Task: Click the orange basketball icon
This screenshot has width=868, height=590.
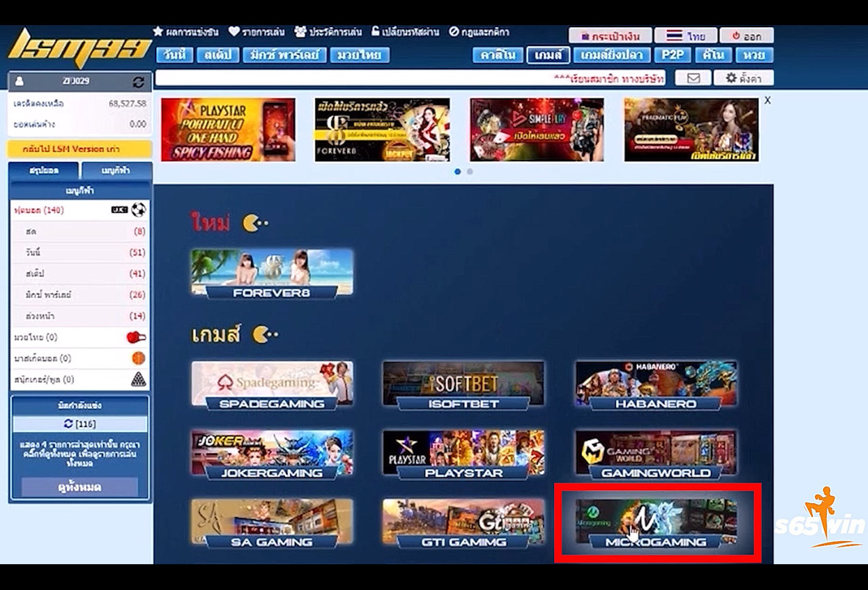Action: (138, 358)
